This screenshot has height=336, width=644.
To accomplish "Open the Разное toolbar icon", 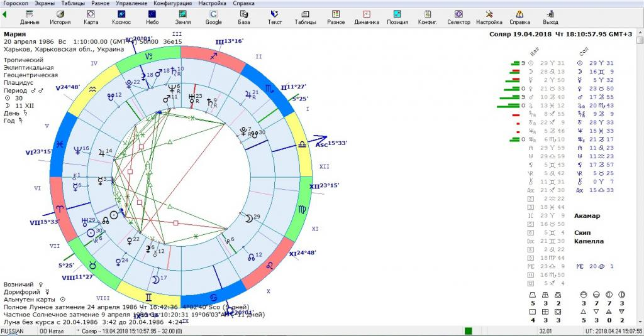I will 336,17.
